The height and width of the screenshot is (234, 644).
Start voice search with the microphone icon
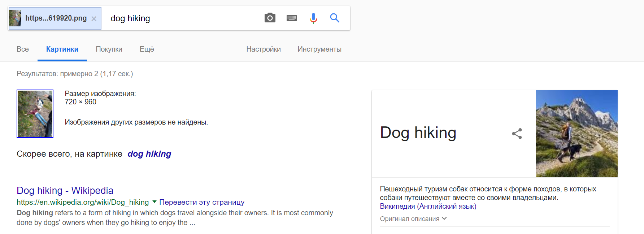[x=313, y=18]
